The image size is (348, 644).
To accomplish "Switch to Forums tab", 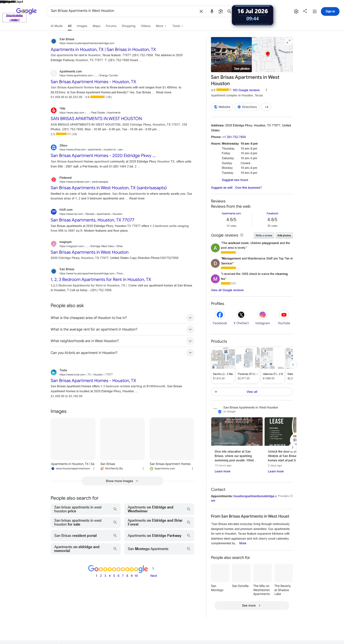I will pos(111,26).
